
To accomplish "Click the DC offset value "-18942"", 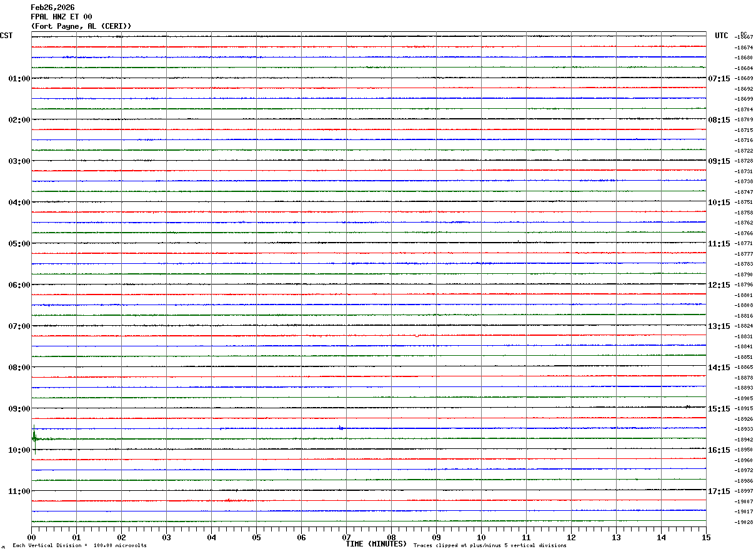I will click(x=744, y=440).
